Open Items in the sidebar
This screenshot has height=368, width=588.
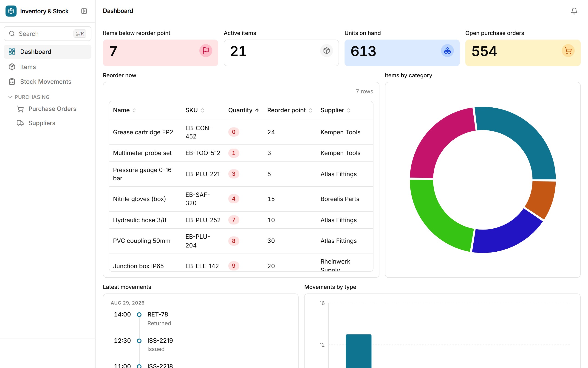tap(48, 67)
